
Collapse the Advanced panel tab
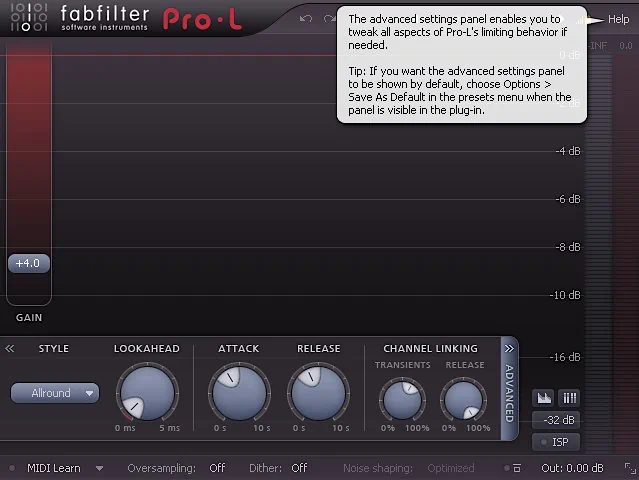pyautogui.click(x=509, y=388)
